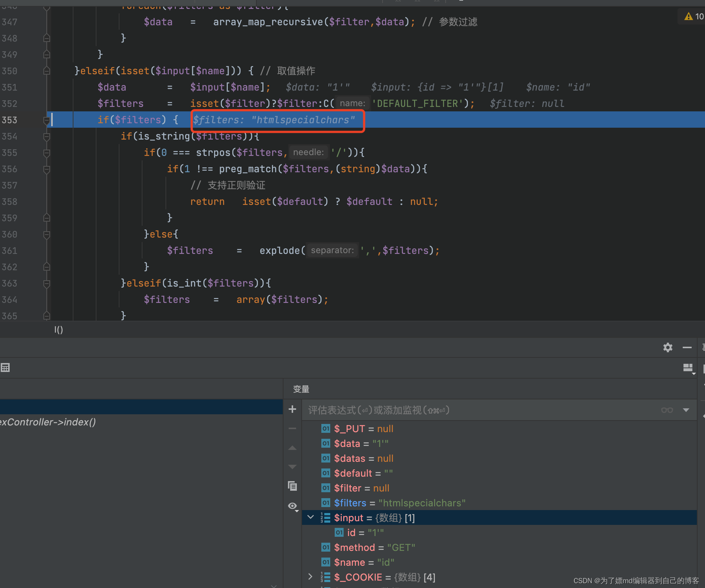This screenshot has height=588, width=705.
Task: Click line number 357 in gutter
Action: tap(10, 185)
